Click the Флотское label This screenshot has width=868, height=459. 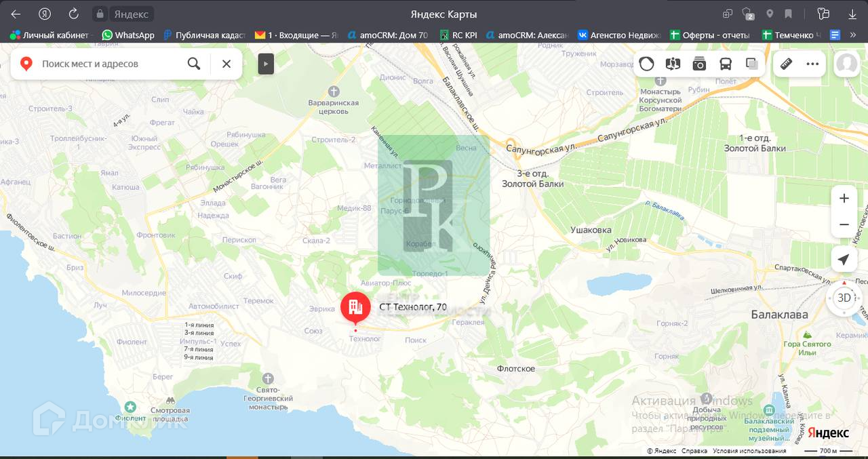pyautogui.click(x=515, y=369)
